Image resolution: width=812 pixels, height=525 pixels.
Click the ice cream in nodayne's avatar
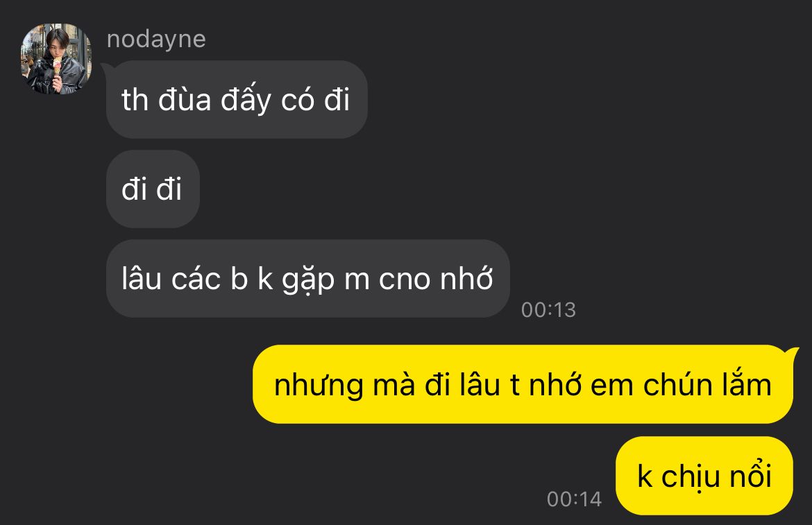click(x=56, y=66)
